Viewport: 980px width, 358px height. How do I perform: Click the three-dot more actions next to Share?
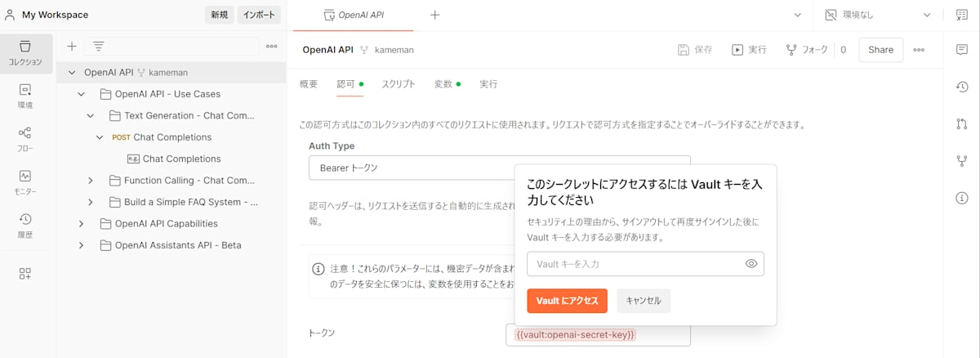click(x=919, y=50)
